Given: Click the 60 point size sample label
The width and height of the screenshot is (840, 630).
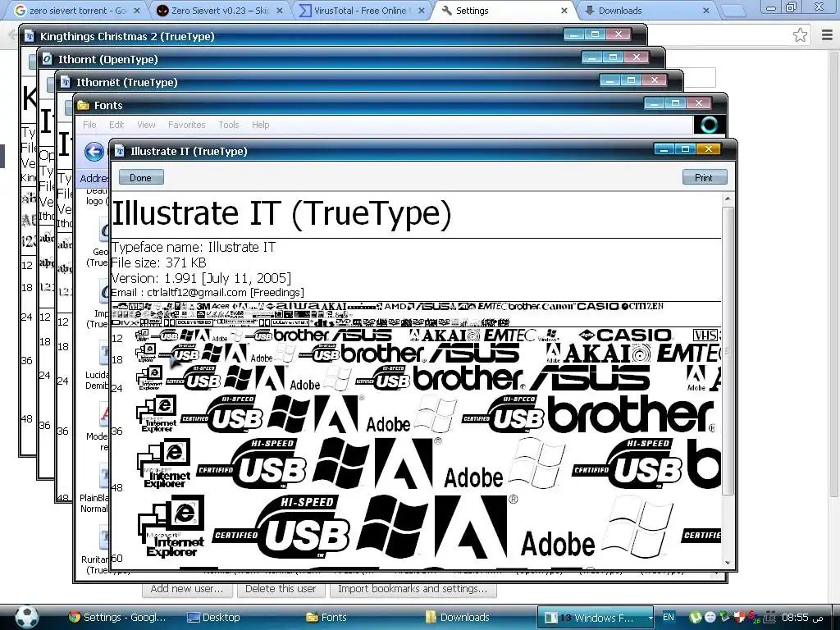Looking at the screenshot, I should coord(116,558).
